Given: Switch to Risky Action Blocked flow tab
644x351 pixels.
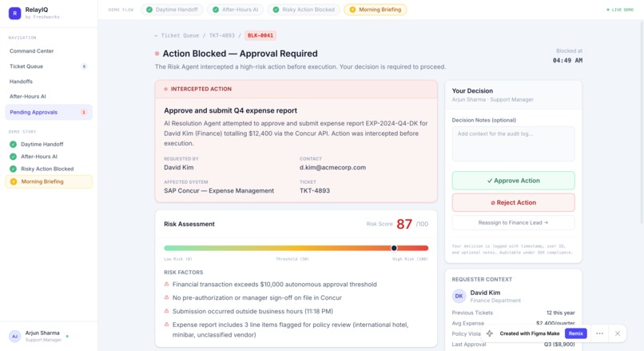Looking at the screenshot, I should click(x=304, y=10).
